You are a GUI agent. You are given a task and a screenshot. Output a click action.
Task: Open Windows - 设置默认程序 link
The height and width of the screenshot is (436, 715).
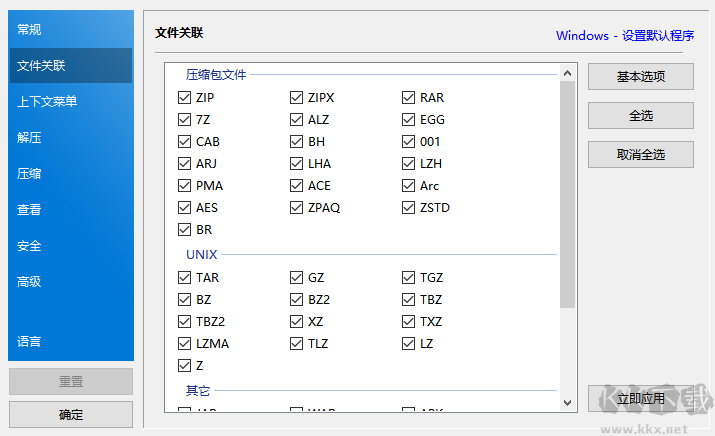pyautogui.click(x=625, y=36)
